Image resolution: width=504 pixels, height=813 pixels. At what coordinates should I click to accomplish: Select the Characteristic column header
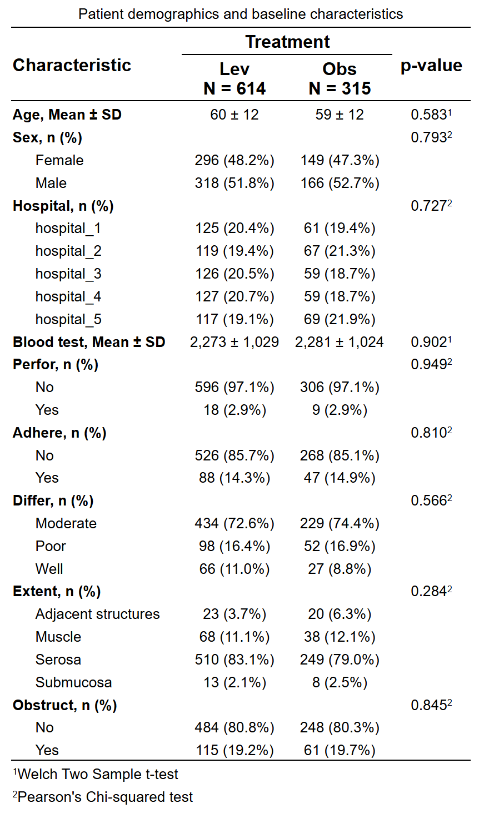pyautogui.click(x=72, y=65)
